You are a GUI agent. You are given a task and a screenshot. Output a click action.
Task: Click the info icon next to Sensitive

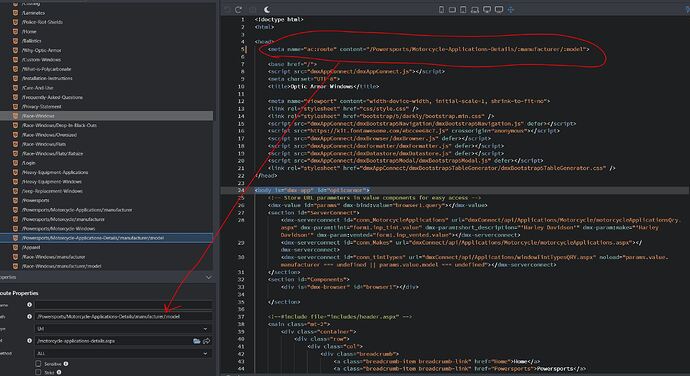tap(66, 364)
